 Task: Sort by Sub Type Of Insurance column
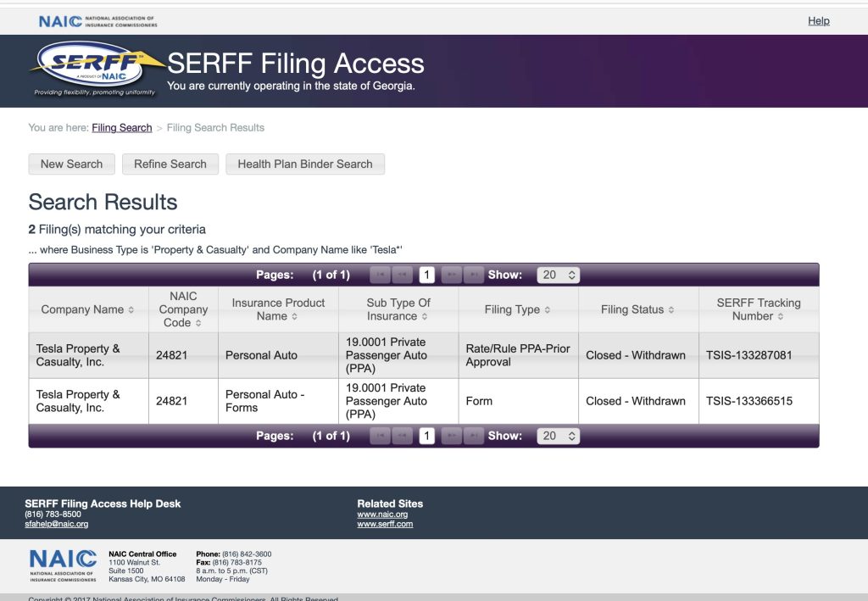[398, 309]
